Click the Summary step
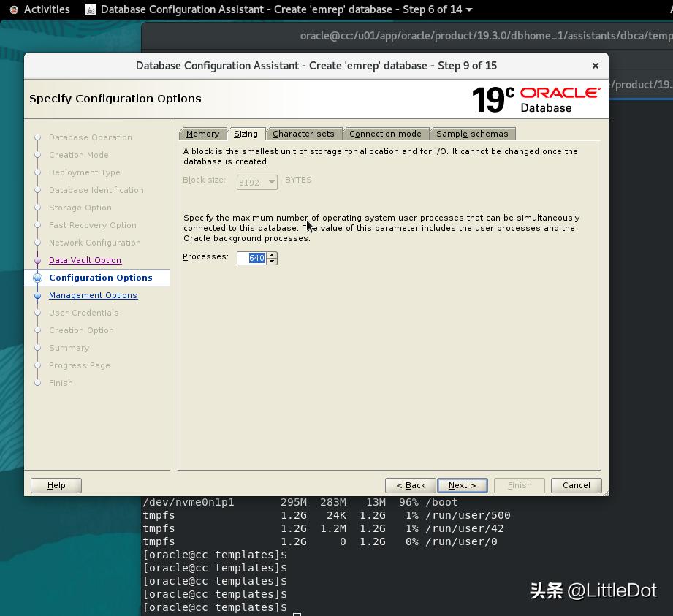Viewport: 673px width, 616px height. (69, 348)
